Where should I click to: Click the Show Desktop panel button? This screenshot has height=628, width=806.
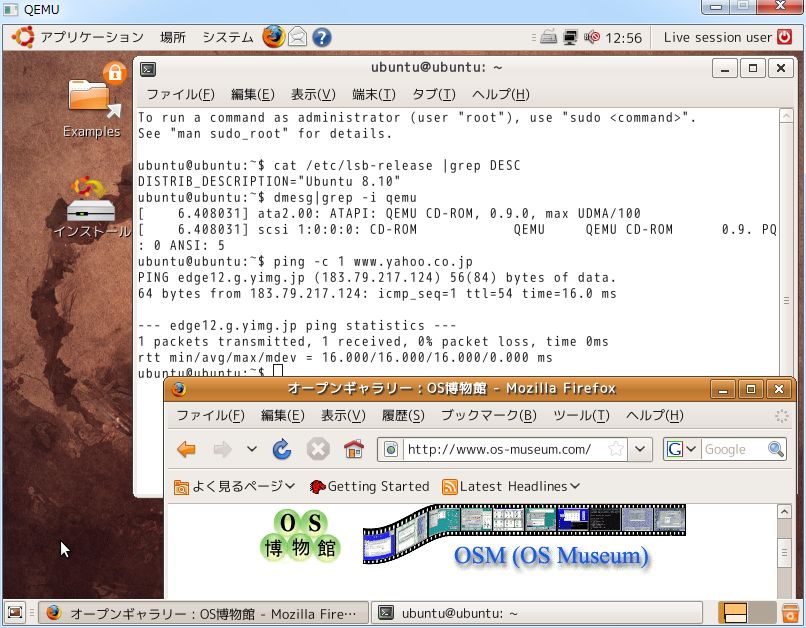coord(15,613)
